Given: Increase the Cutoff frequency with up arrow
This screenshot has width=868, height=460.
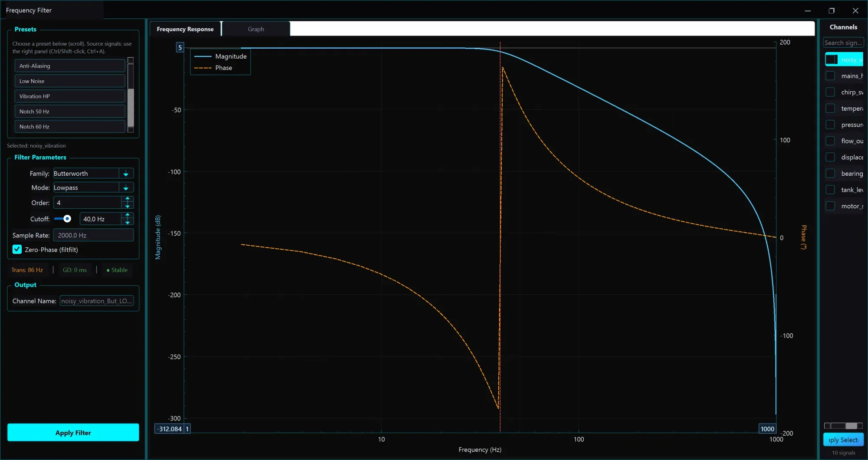Looking at the screenshot, I should pyautogui.click(x=128, y=215).
